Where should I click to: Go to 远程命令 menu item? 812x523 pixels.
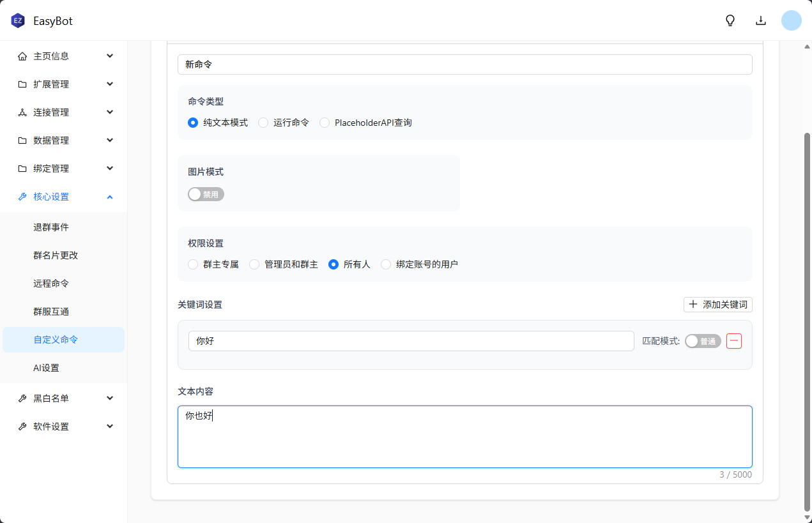51,284
